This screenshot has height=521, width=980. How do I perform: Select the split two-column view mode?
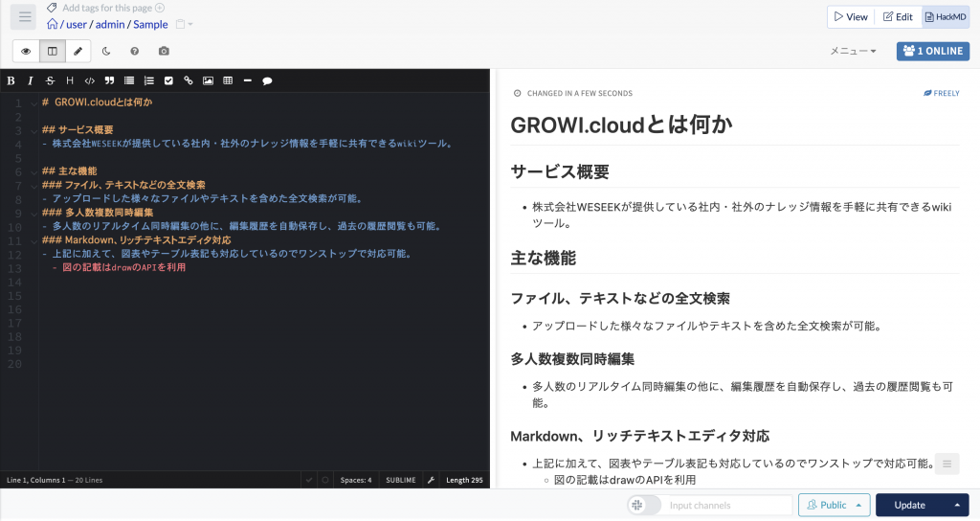pyautogui.click(x=53, y=52)
